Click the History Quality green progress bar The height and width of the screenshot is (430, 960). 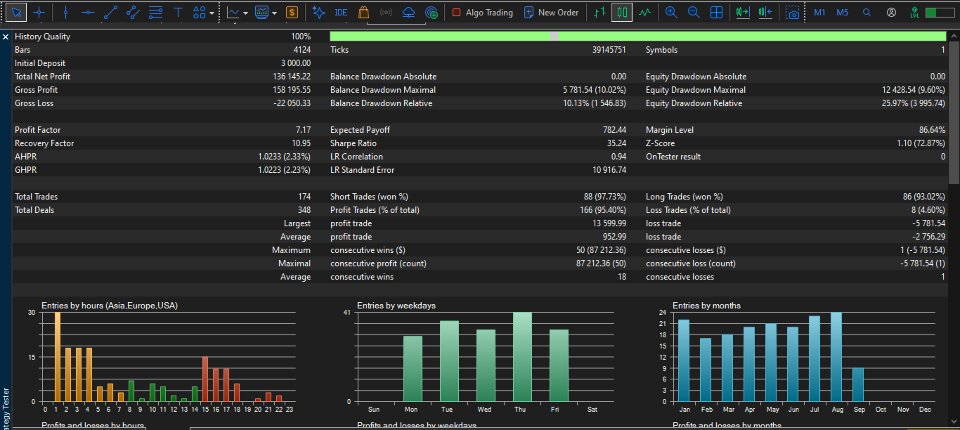(x=638, y=37)
